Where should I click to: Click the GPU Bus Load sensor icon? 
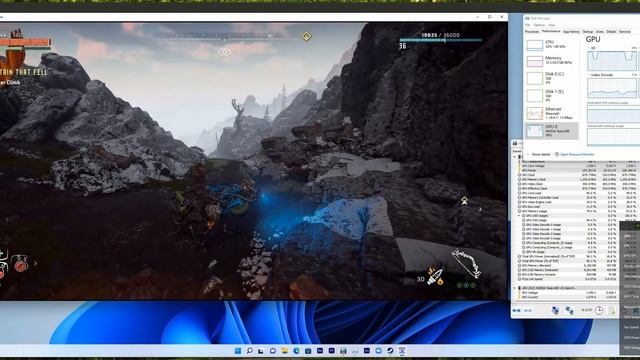click(x=519, y=207)
